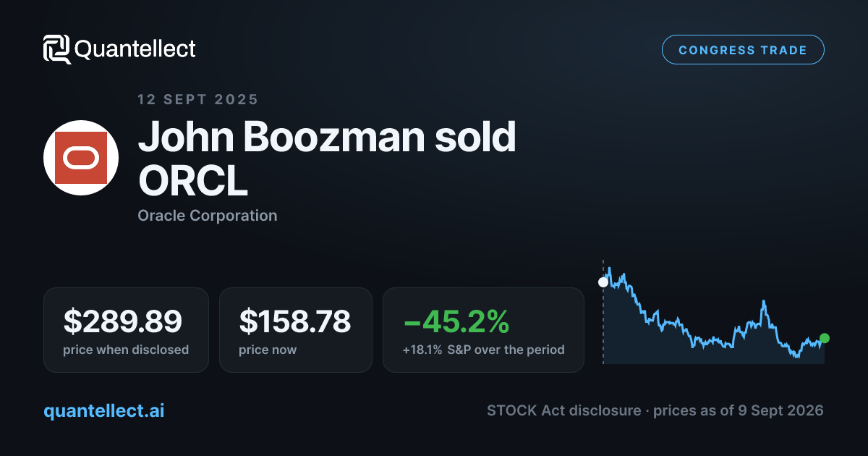
Task: Click the 12 SEPT 2025 date label
Action: click(198, 100)
